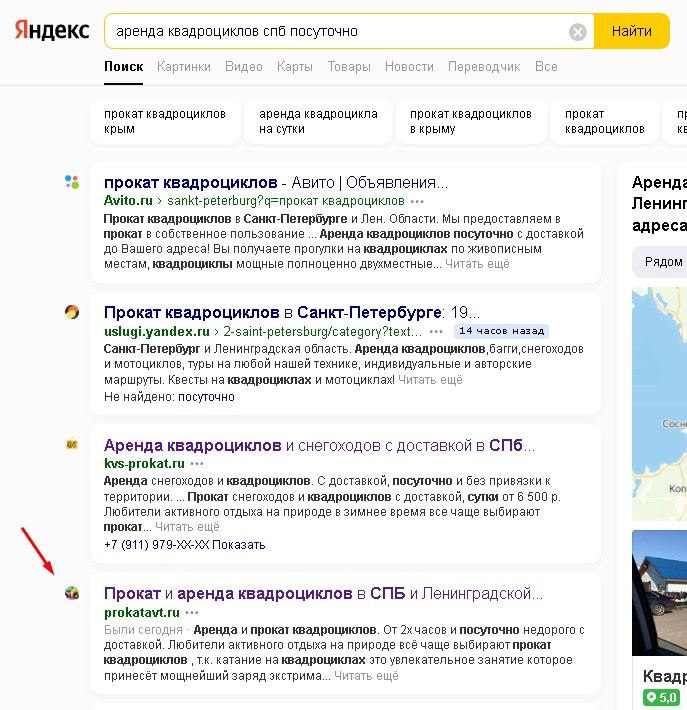Click the Avito favicon next to first result
This screenshot has width=687, height=710.
72,182
